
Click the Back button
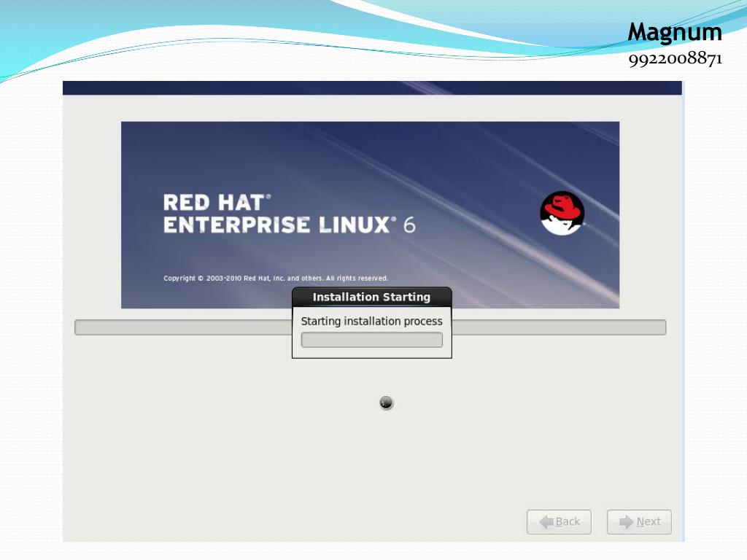pos(559,522)
